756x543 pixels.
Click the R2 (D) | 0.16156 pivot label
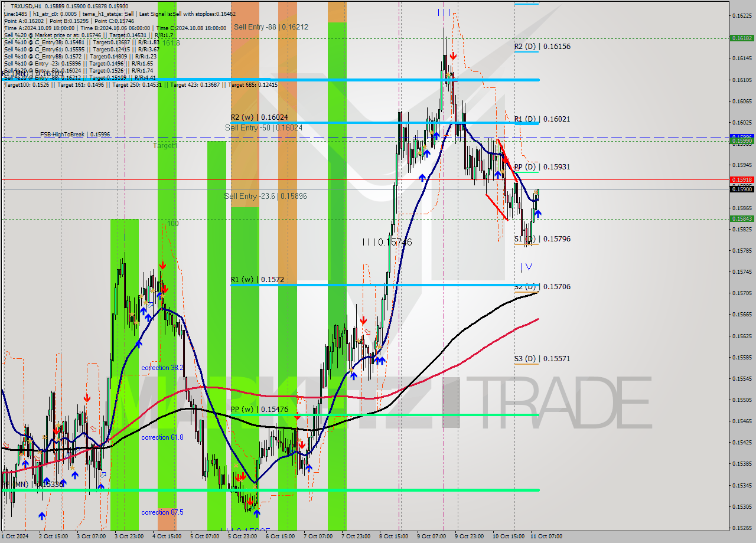tap(542, 46)
